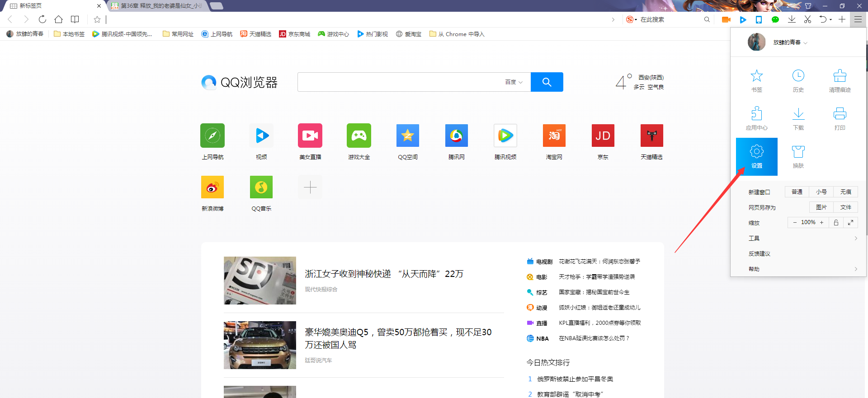Viewport: 868px width, 398px height.
Task: Open the 美女直播 tile
Action: (310, 136)
